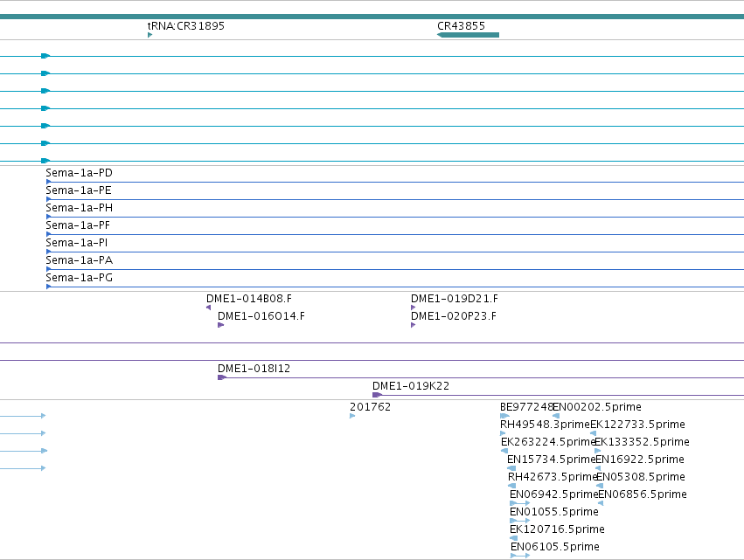Click the EN06942.5prime EST arrow glyph
This screenshot has width=744, height=560.
(x=519, y=503)
